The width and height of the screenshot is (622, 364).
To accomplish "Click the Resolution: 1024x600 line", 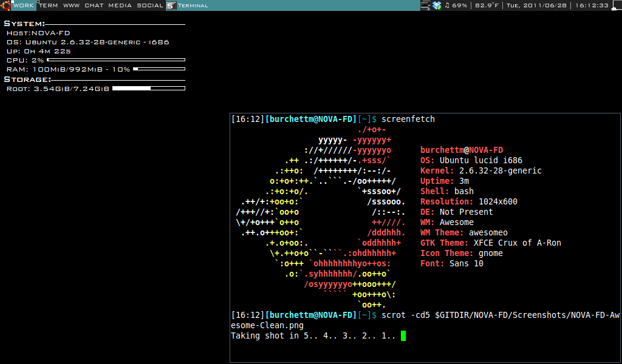I will click(469, 201).
